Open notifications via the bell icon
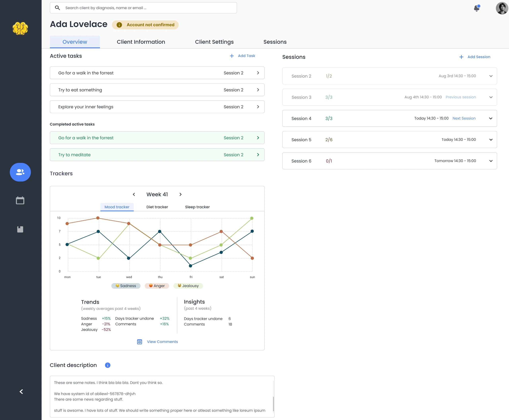Screen dimensions: 509x420 [x=477, y=8]
